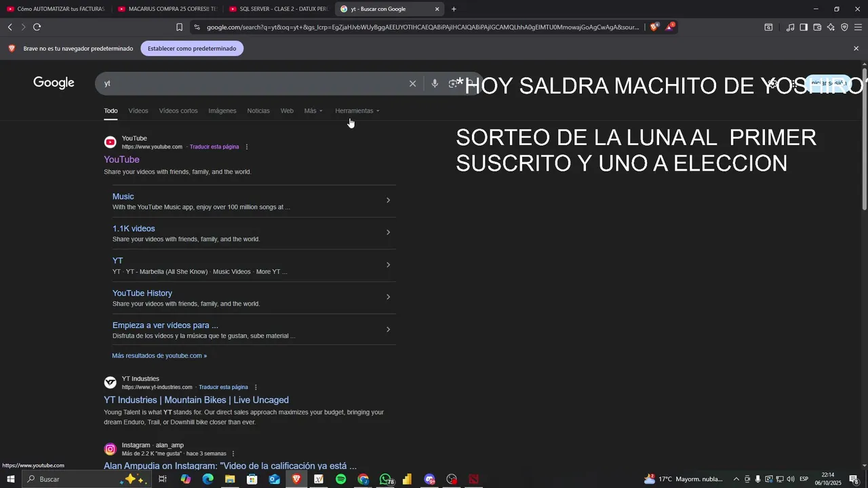Click 'Establecer como predeterminado' button

[x=192, y=49]
